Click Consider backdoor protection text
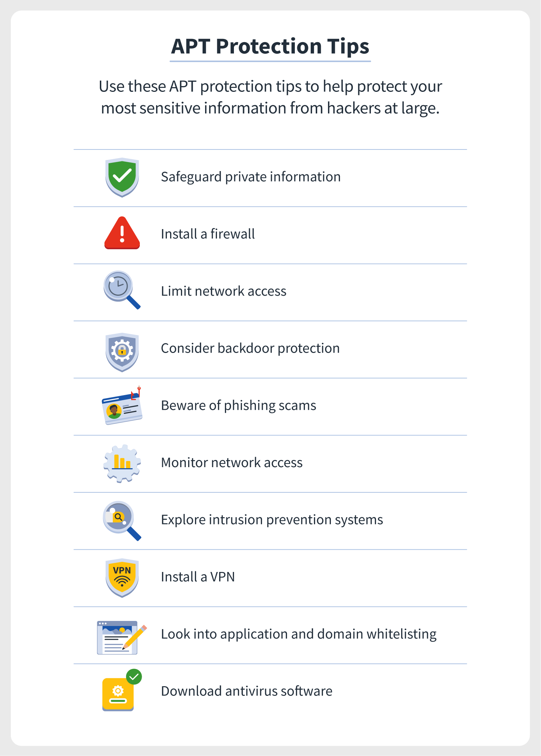Image resolution: width=541 pixels, height=756 pixels. point(250,348)
